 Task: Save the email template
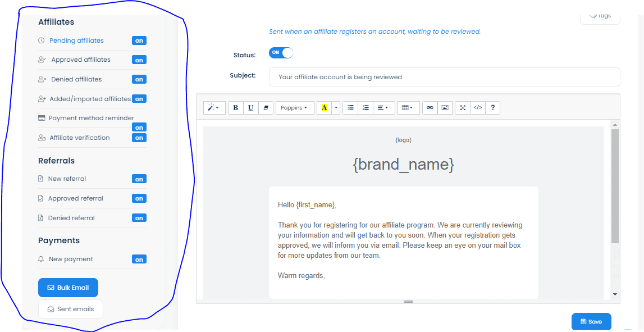pyautogui.click(x=591, y=321)
